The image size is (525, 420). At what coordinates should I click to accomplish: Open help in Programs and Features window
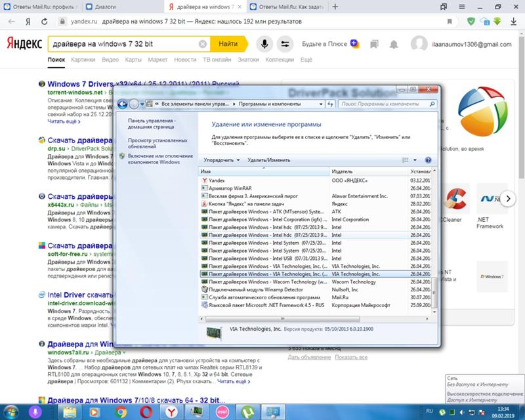point(428,160)
